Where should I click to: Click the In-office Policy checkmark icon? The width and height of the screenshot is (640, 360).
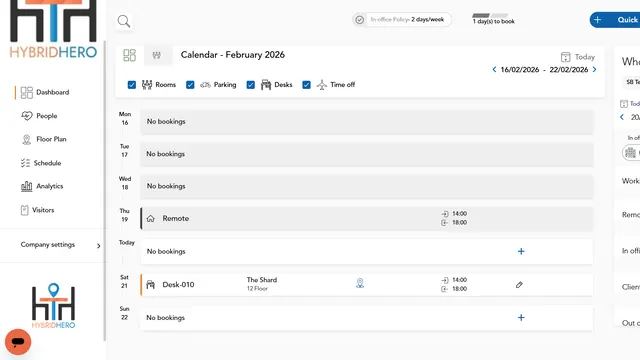click(360, 20)
